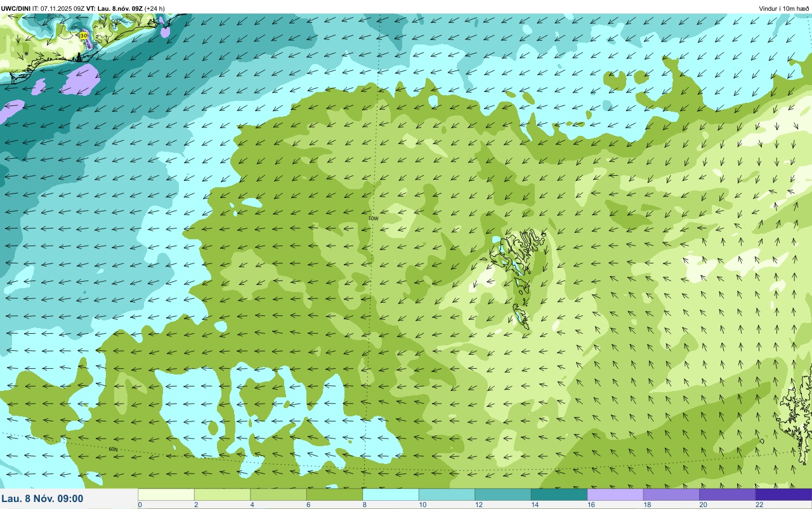Click the 'VT: Lau. 8.nóv. 09Z' valid time text
Viewport: 812px width, 509px height.
tap(115, 8)
